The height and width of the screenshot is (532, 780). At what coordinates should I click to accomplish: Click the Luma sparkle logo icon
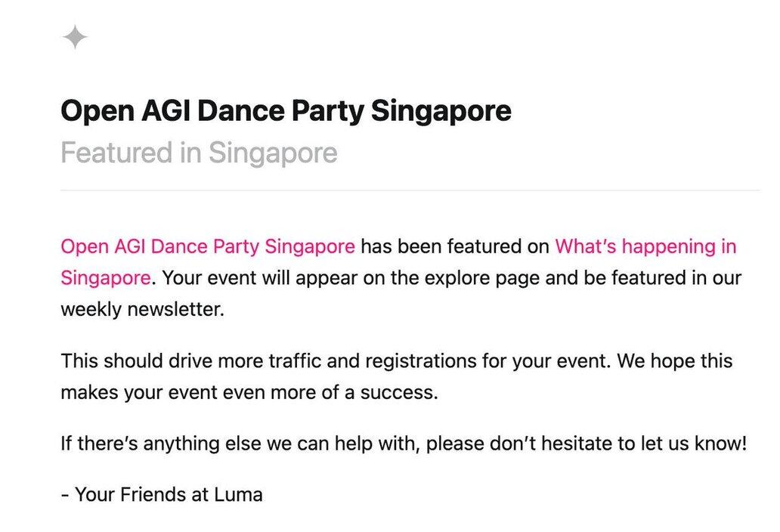pyautogui.click(x=75, y=38)
